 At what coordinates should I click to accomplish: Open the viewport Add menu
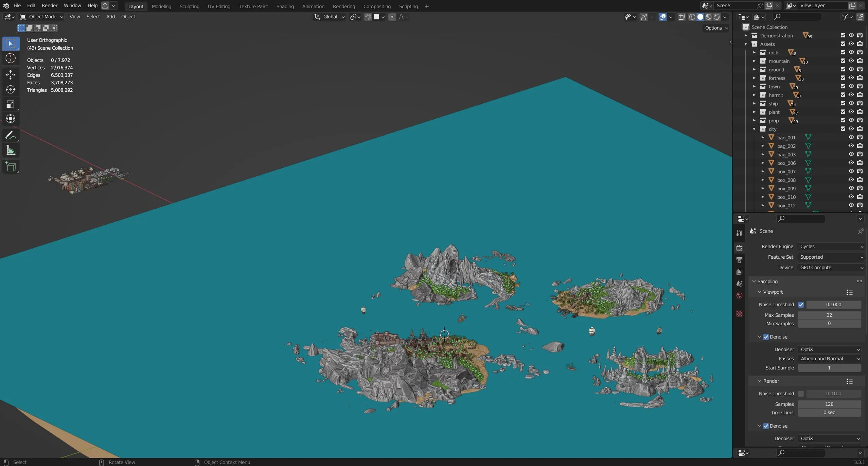110,17
